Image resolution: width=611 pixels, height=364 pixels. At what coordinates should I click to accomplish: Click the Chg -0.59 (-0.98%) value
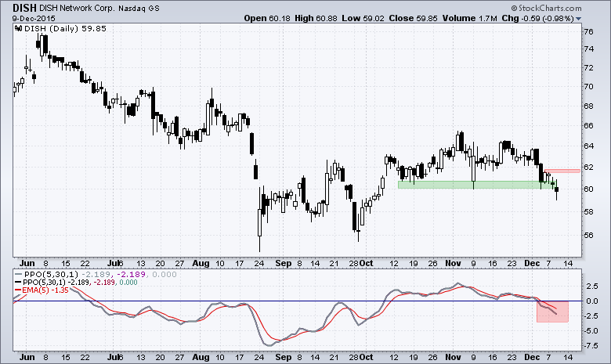pos(537,18)
